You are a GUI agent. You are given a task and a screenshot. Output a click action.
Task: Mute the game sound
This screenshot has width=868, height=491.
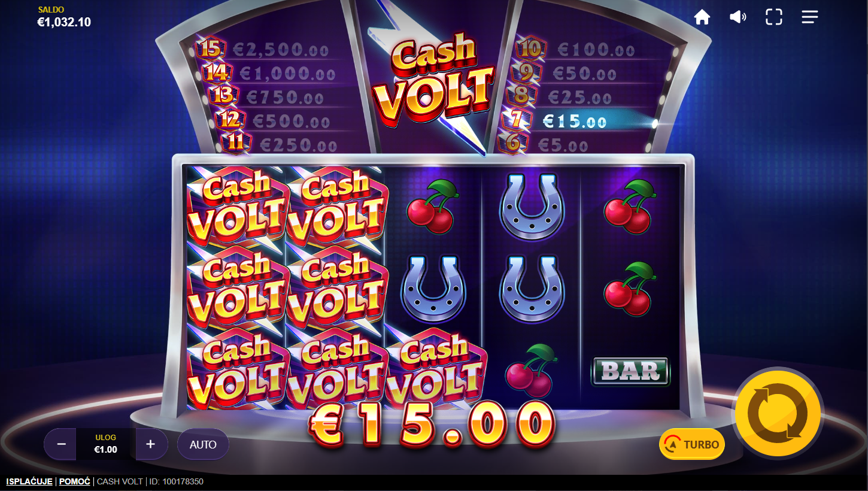click(738, 17)
